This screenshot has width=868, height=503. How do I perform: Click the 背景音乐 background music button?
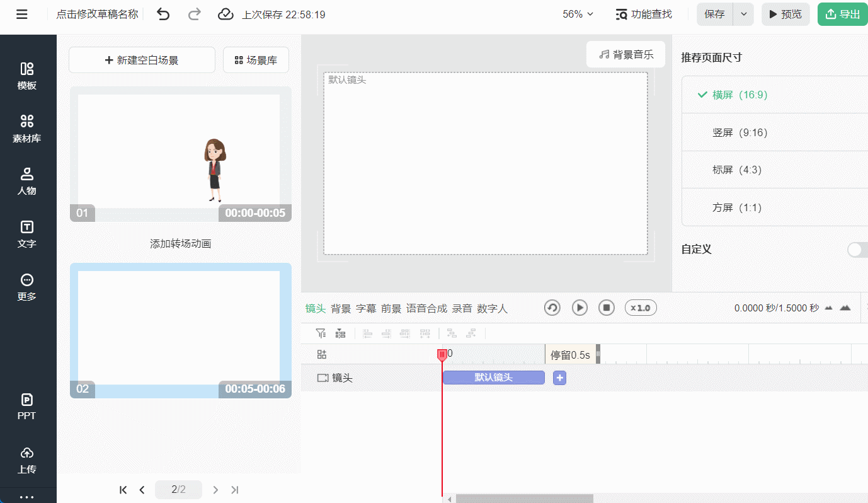[625, 54]
